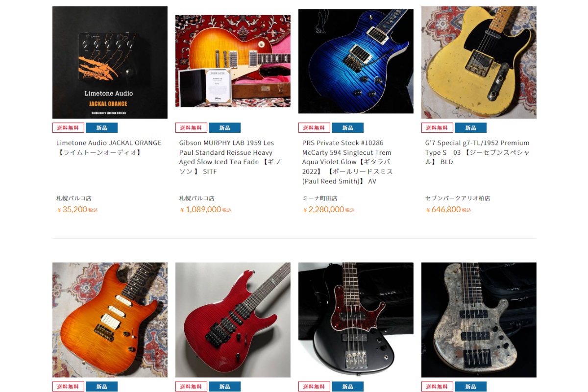Viewport: 588px width, 392px height.
Task: Click the 新品 badge under the Gibson guitar
Action: (x=224, y=128)
